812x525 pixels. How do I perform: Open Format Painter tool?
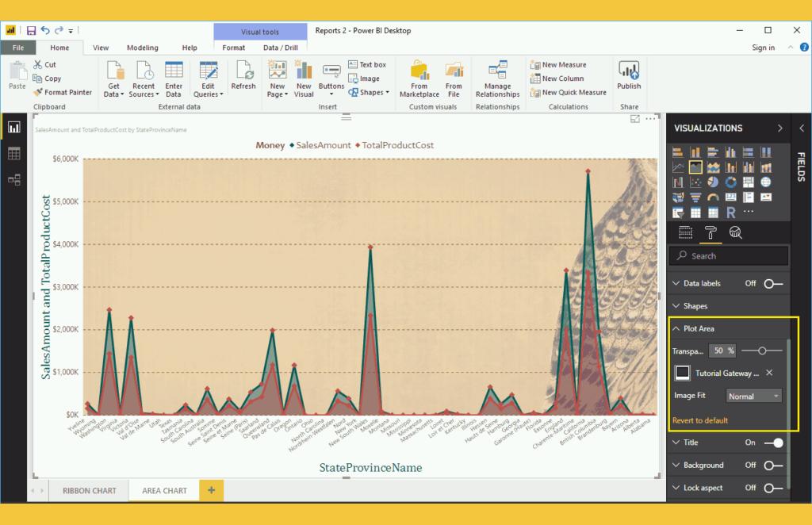pos(63,92)
